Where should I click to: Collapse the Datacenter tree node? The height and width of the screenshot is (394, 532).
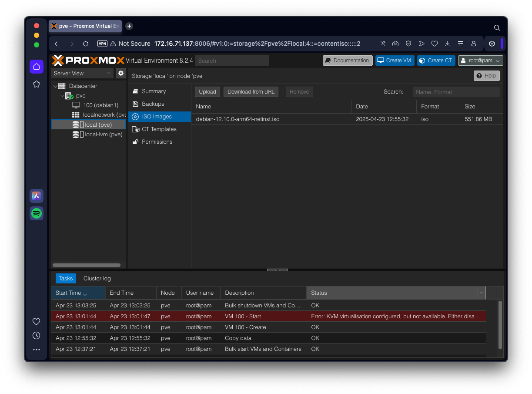(55, 86)
